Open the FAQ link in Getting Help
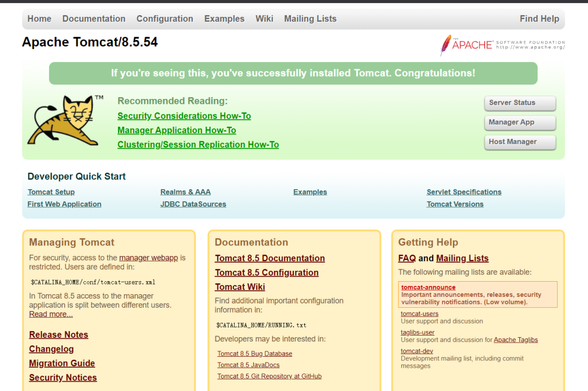The width and height of the screenshot is (588, 391). [407, 258]
